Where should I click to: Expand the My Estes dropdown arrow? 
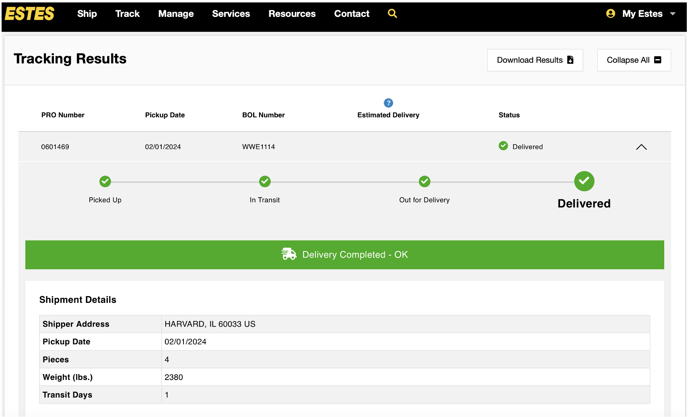click(x=673, y=14)
